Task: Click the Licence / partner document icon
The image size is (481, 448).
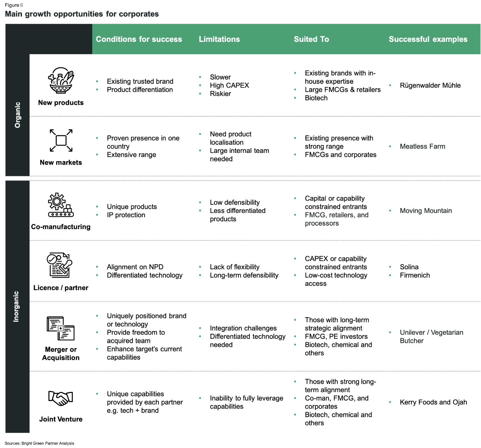Action: (58, 265)
